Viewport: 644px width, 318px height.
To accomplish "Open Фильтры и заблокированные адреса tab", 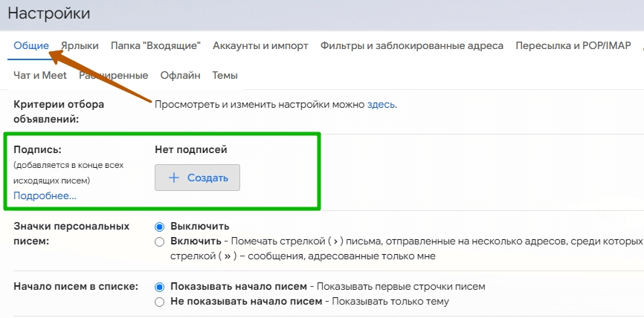I will click(412, 46).
